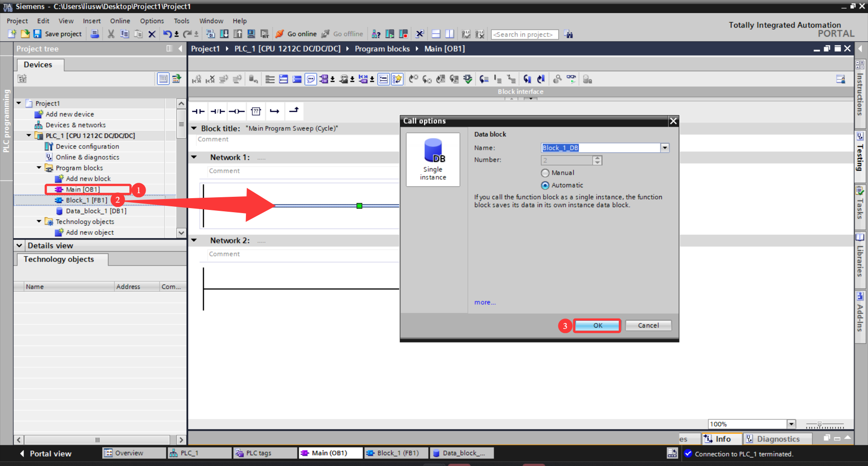
Task: Toggle the project tree details table view icon
Action: (163, 79)
